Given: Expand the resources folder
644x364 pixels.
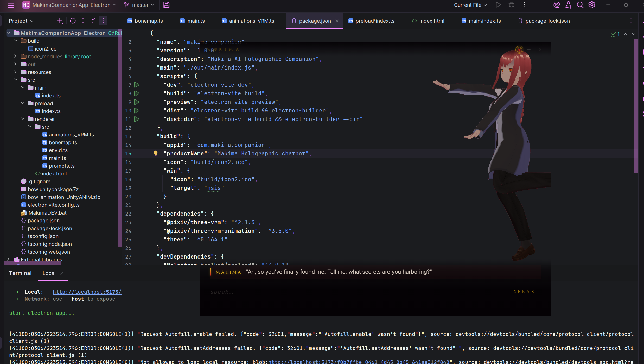Looking at the screenshot, I should tap(16, 72).
